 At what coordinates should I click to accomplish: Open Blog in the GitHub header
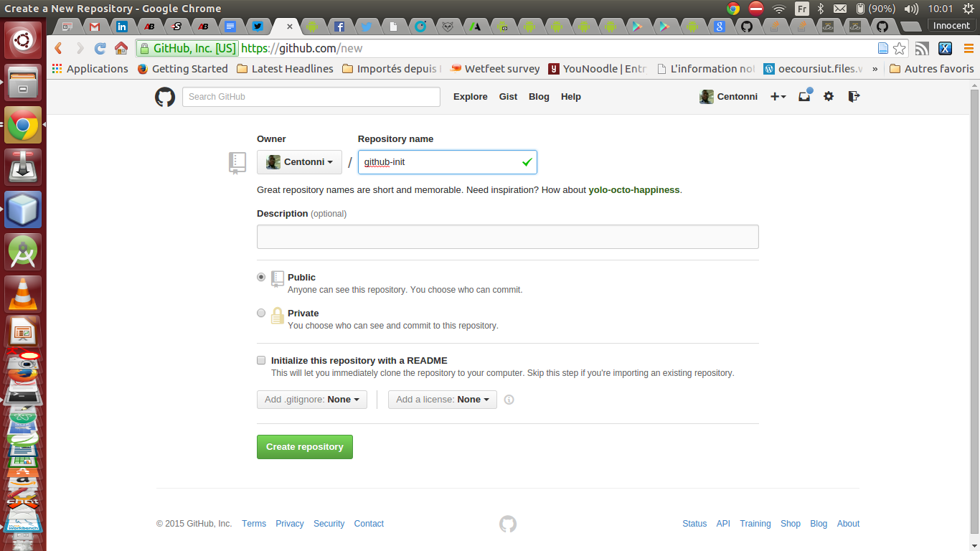pyautogui.click(x=539, y=97)
